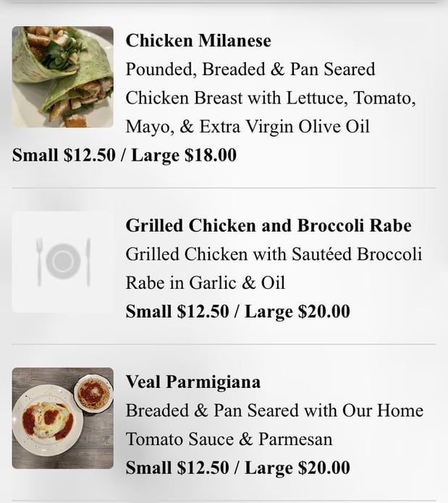Click "Breaded & Pan Seared with Our Home" text
The height and width of the screenshot is (503, 448).
(x=274, y=410)
